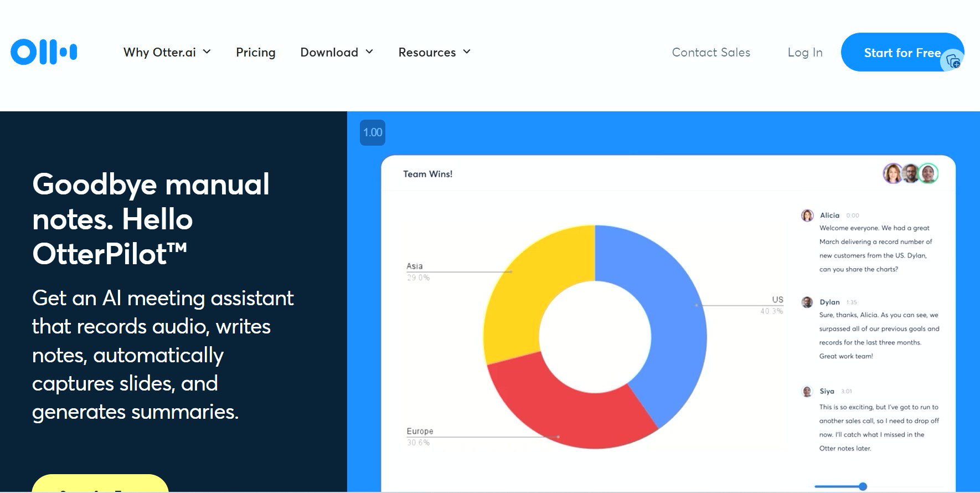Click the middle participant avatar at top right
This screenshot has width=980, height=493.
(911, 173)
